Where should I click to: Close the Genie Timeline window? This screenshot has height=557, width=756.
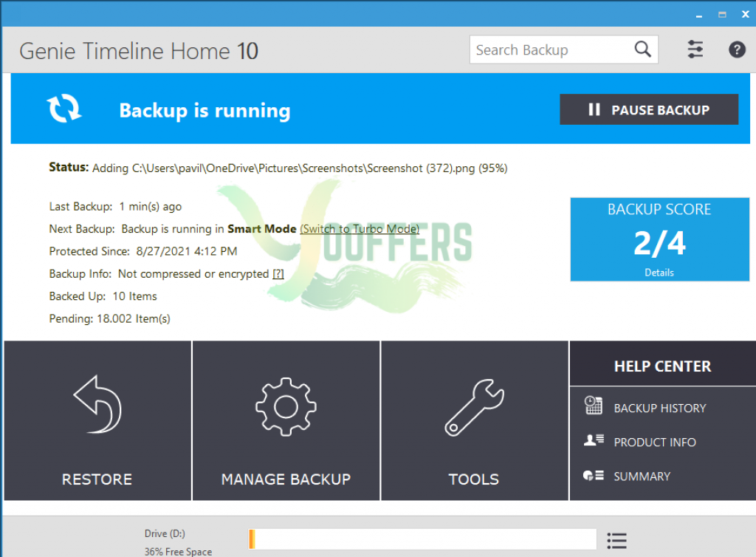(745, 15)
